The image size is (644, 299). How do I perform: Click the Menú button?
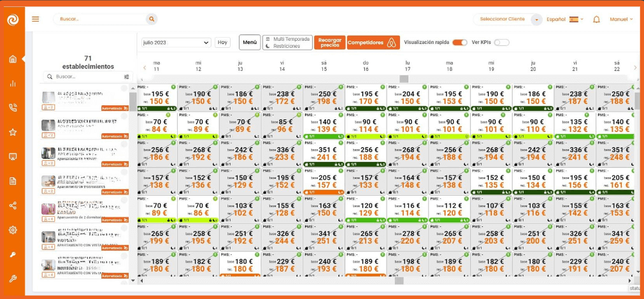point(250,43)
